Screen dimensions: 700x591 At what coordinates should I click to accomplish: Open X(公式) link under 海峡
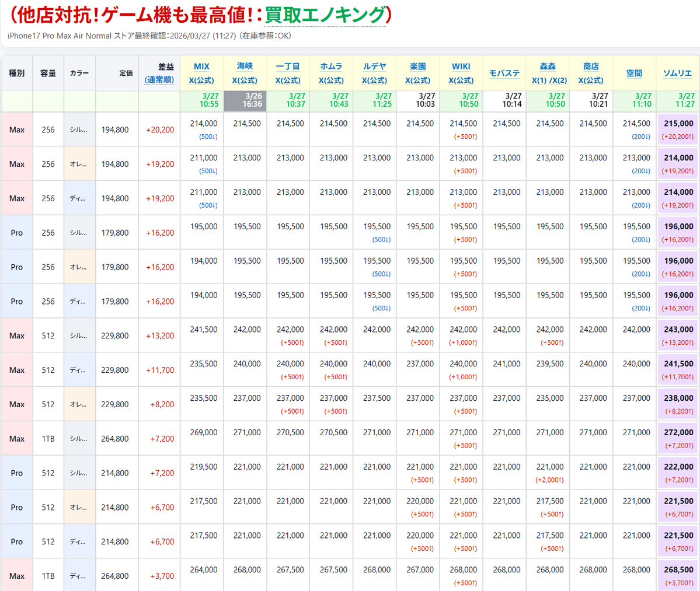245,81
